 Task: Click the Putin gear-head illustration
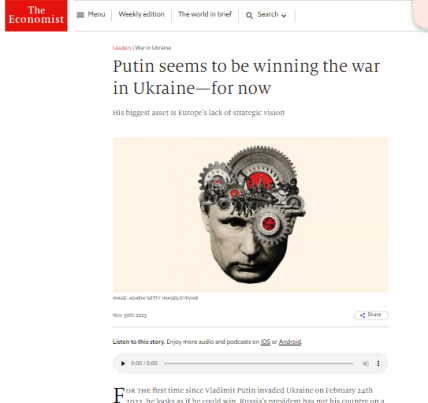coord(251,215)
